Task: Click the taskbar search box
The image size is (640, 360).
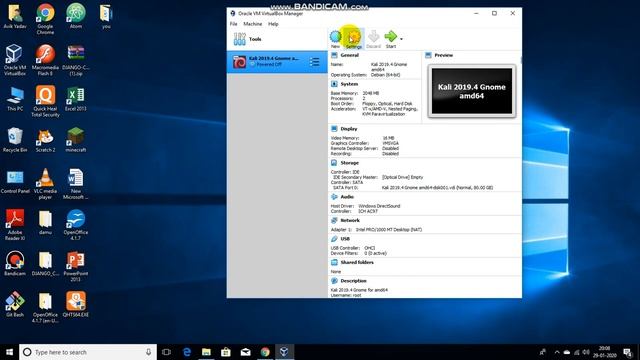Action: (x=88, y=352)
